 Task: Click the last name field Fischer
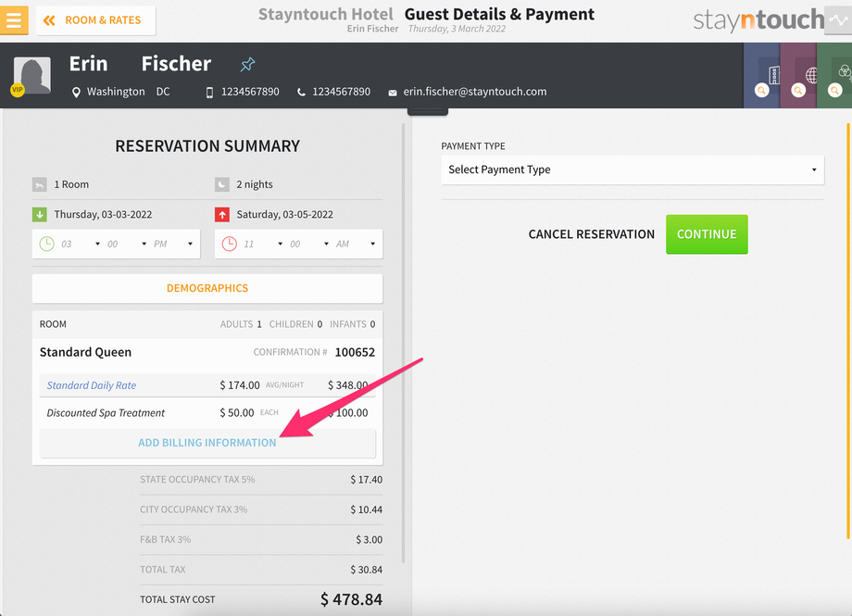pyautogui.click(x=176, y=64)
